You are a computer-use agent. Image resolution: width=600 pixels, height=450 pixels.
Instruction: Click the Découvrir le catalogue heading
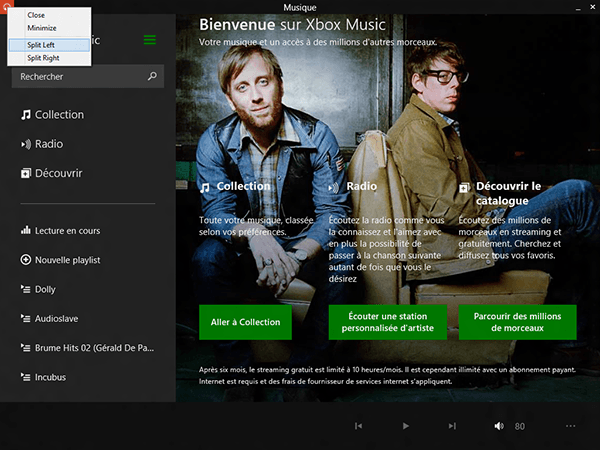509,193
